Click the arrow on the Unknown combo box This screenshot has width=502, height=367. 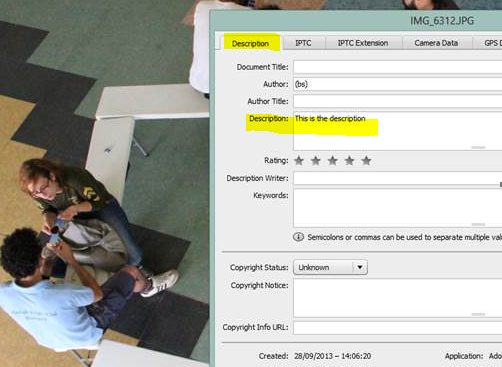click(360, 267)
